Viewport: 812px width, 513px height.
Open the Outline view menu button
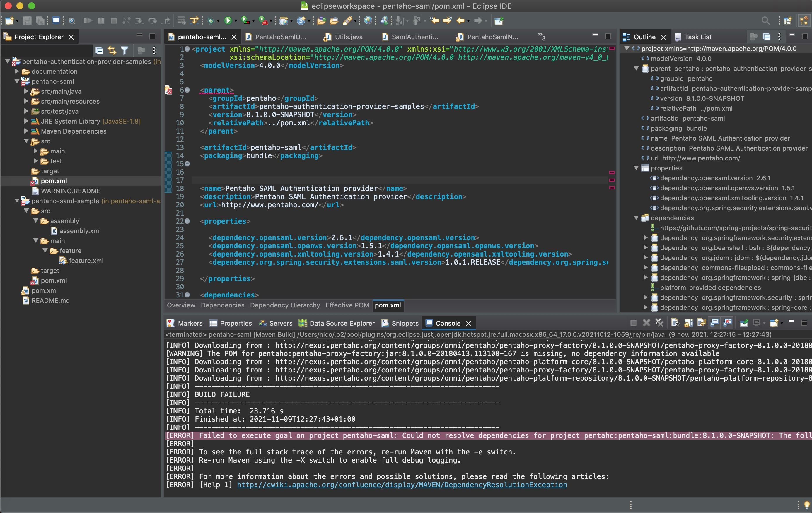point(779,36)
